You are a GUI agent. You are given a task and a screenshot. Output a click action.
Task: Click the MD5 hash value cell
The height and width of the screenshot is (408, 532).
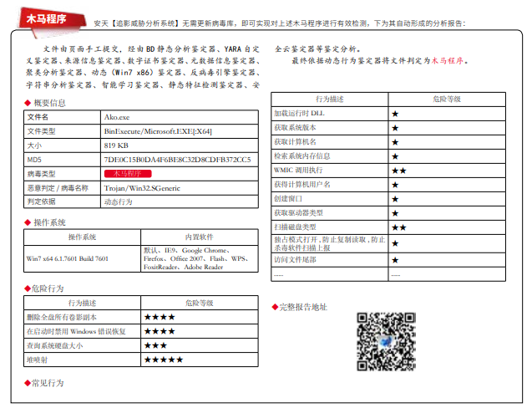(180, 160)
